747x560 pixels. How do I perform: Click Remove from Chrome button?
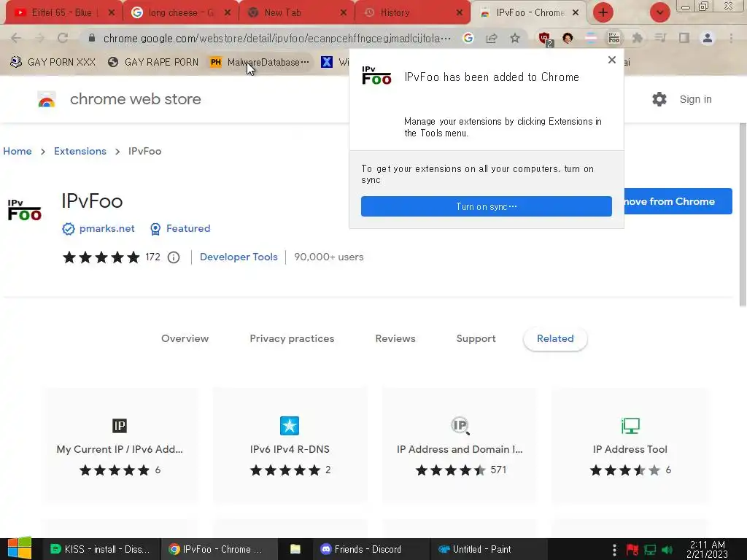tap(678, 201)
